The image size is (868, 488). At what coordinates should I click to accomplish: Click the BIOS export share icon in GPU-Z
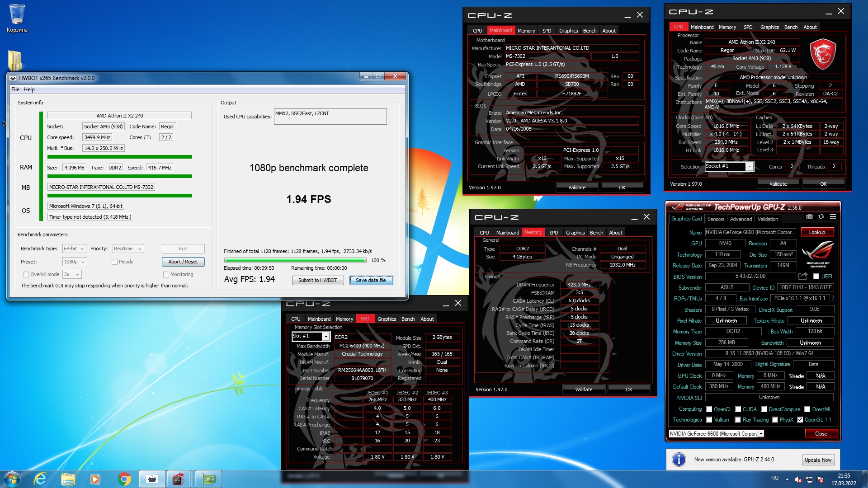click(803, 276)
